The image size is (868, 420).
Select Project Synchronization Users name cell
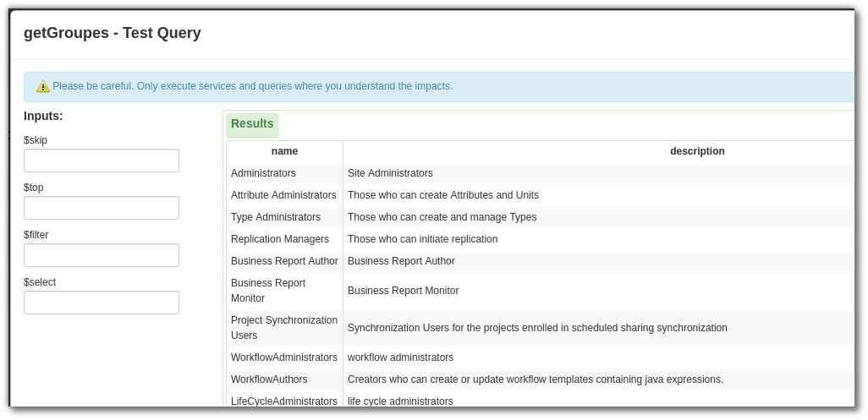click(x=284, y=328)
